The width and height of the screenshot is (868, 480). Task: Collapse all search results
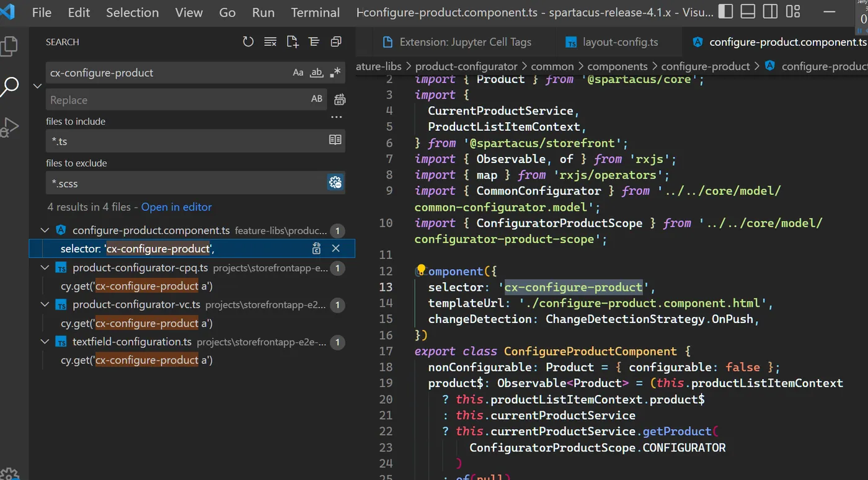point(336,42)
